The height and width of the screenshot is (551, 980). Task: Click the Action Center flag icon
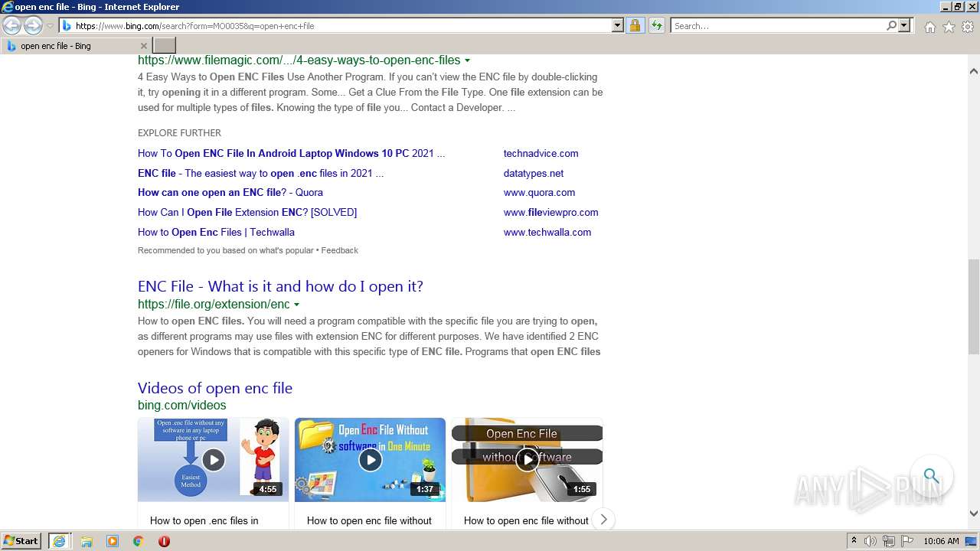[907, 541]
